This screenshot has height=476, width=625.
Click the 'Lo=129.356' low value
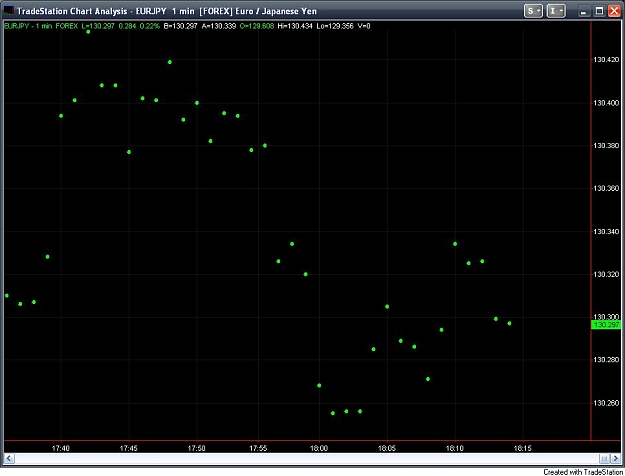point(335,26)
